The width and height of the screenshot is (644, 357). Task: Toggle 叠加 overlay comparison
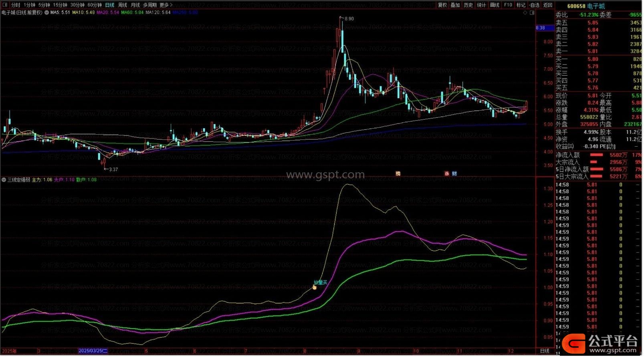pos(455,5)
